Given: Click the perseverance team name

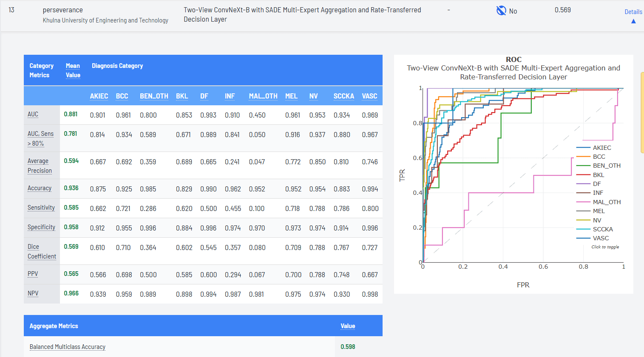Looking at the screenshot, I should (x=63, y=10).
